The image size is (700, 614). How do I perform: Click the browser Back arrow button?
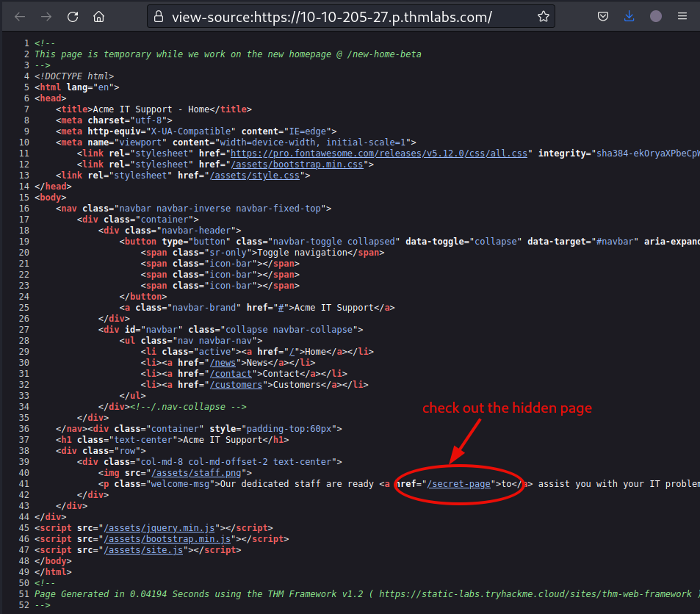point(20,16)
